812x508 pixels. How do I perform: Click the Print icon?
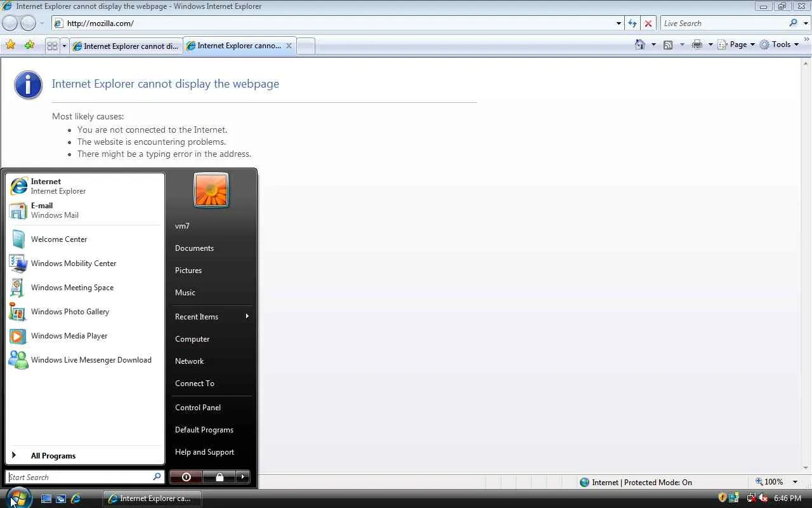tap(697, 44)
